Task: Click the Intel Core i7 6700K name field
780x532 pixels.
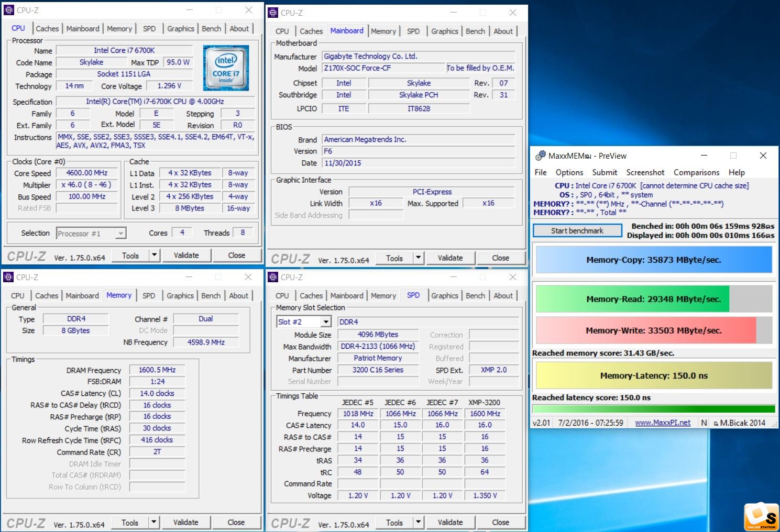Action: (x=124, y=50)
